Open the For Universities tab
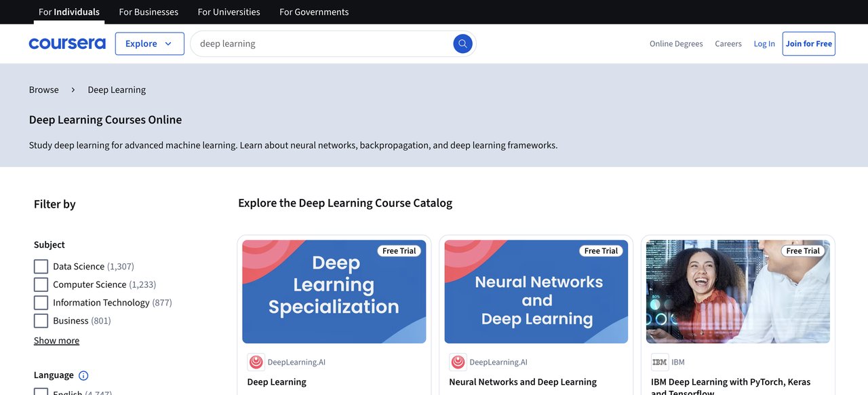This screenshot has height=395, width=868. coord(229,12)
